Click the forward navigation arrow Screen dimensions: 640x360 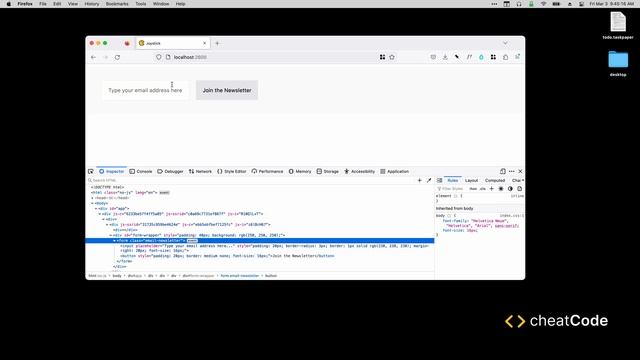pos(105,57)
